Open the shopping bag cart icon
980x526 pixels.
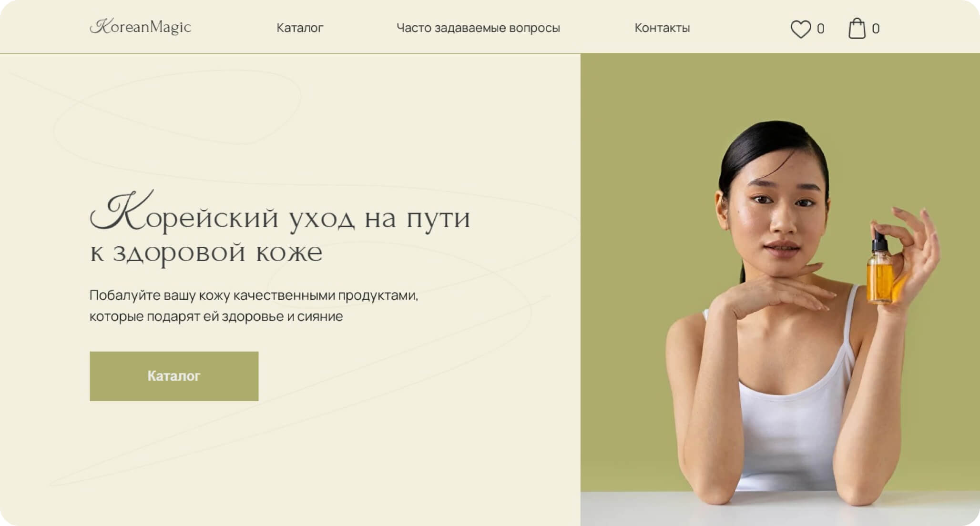857,29
